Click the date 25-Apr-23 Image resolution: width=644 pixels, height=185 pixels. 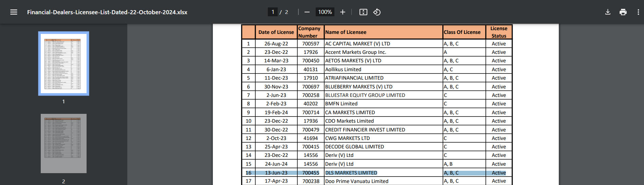coord(276,147)
